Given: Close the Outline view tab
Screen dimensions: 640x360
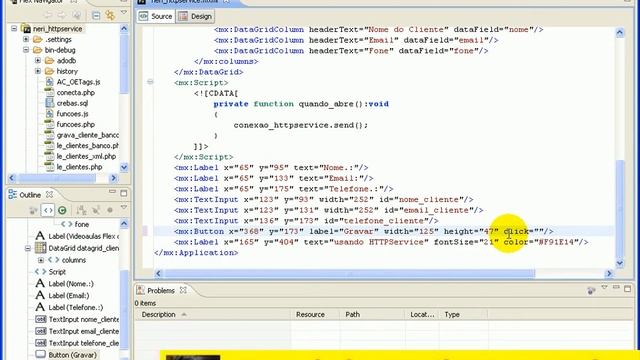Looking at the screenshot, I should click(49, 195).
